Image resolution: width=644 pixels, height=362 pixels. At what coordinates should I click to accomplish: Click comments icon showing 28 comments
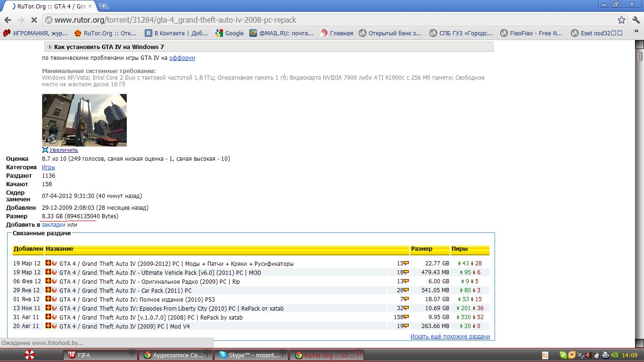click(406, 291)
